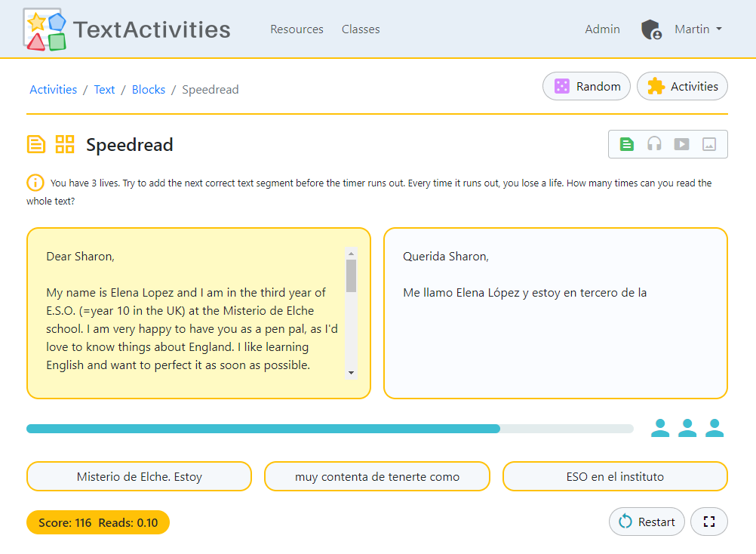Viewport: 756px width, 554px height.
Task: Click the middle life person icon
Action: (x=687, y=428)
